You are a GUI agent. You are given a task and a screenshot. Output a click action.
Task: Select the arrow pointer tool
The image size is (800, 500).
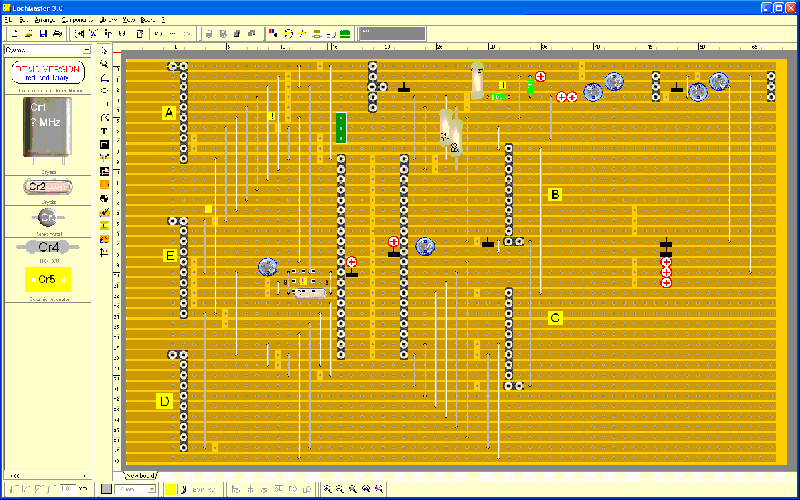click(105, 49)
